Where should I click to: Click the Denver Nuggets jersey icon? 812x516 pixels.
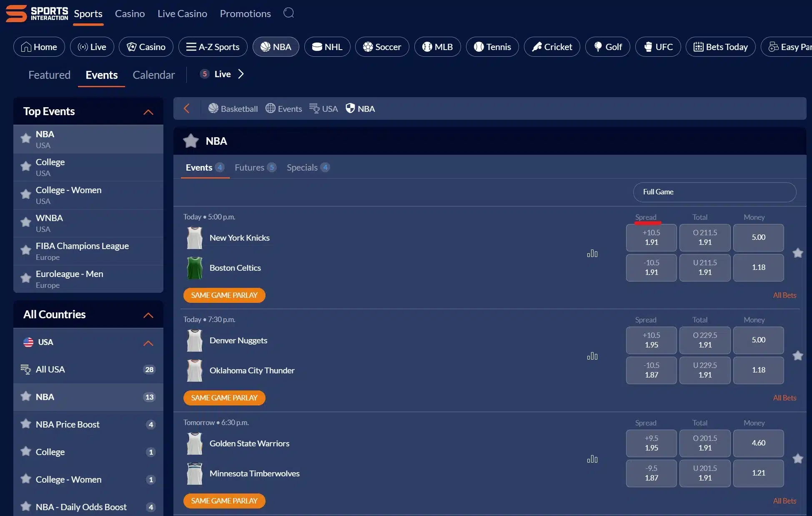(x=195, y=340)
